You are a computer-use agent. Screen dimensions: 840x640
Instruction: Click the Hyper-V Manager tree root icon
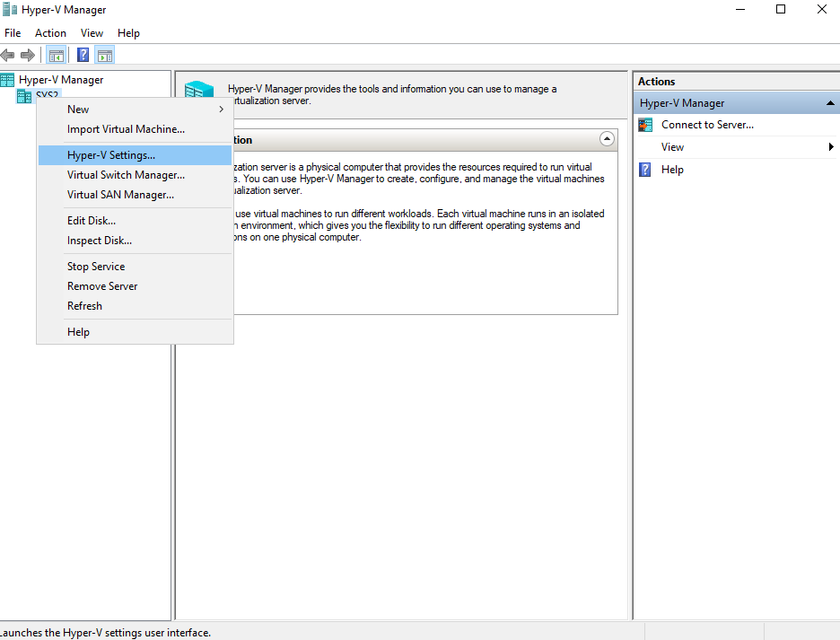point(7,80)
